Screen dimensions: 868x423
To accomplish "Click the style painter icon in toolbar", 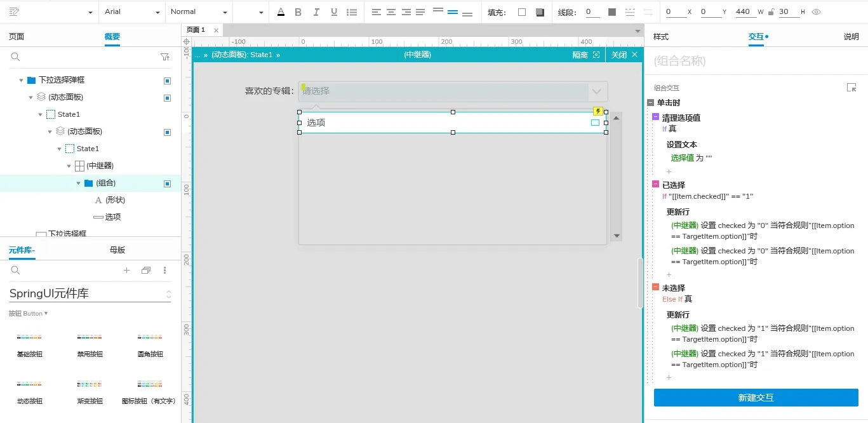I will point(15,12).
